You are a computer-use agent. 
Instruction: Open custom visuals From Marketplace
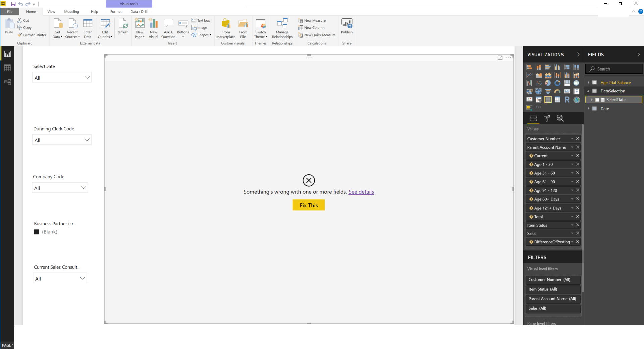[x=226, y=28]
